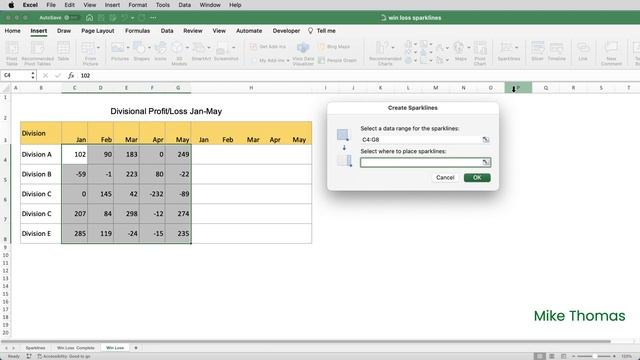Image resolution: width=640 pixels, height=360 pixels.
Task: Select cell with value 183
Action: tap(127, 155)
